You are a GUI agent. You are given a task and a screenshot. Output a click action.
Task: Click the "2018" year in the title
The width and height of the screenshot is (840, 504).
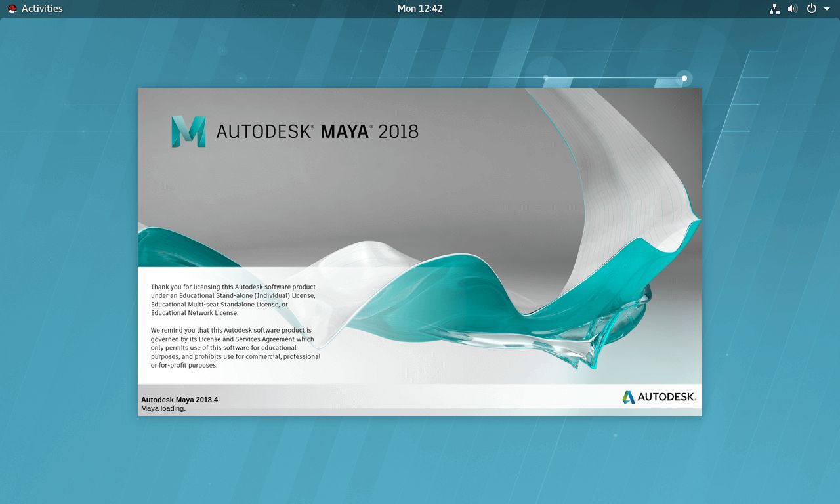(398, 131)
